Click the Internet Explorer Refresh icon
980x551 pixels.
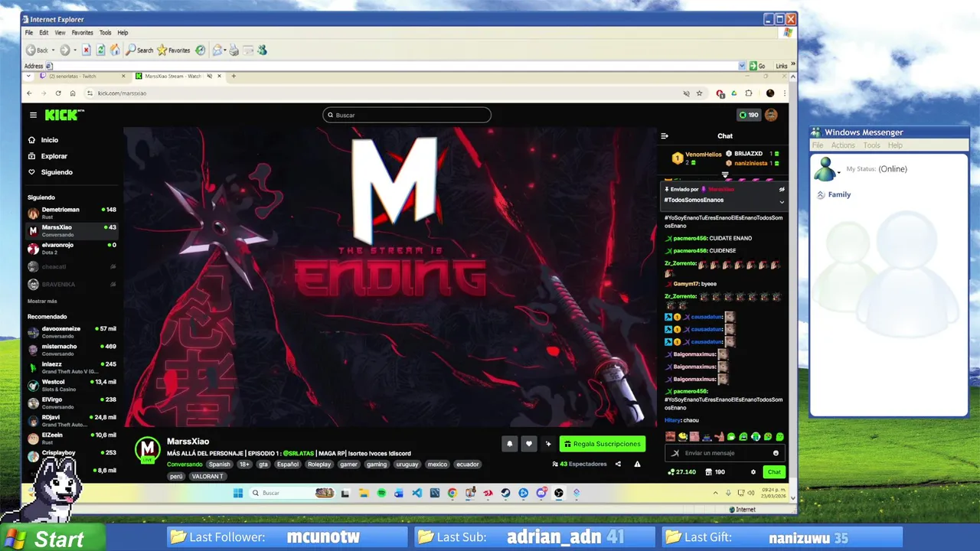point(100,50)
